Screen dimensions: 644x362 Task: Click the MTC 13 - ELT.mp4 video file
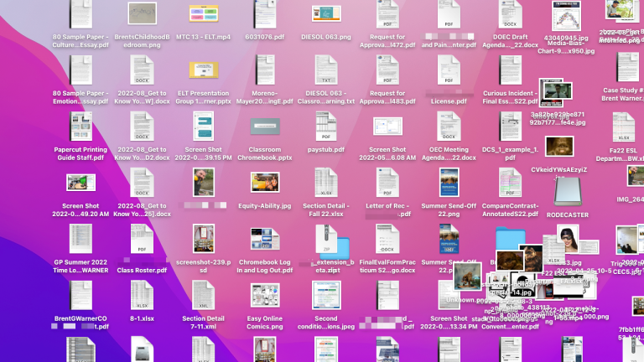(203, 13)
